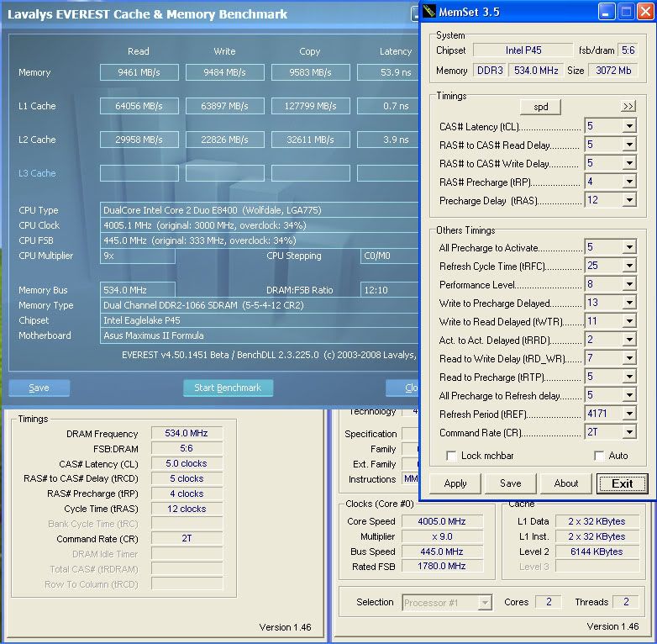Click the spd button in MemSet Timings
657x644 pixels.
540,107
